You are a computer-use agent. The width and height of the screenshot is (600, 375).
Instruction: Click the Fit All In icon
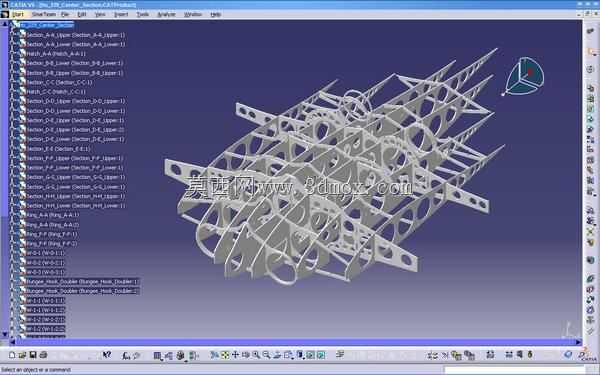point(225,355)
